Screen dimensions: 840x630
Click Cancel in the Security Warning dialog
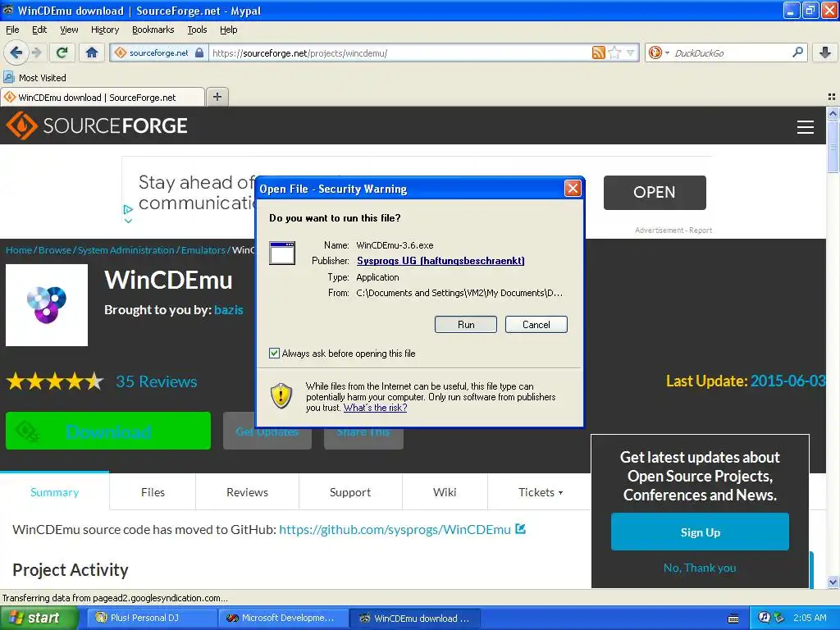[536, 325]
